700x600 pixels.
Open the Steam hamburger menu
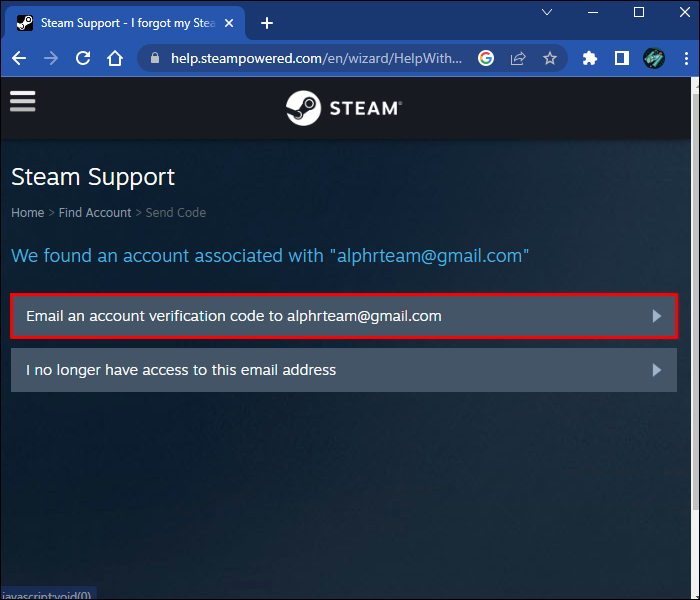click(x=22, y=101)
